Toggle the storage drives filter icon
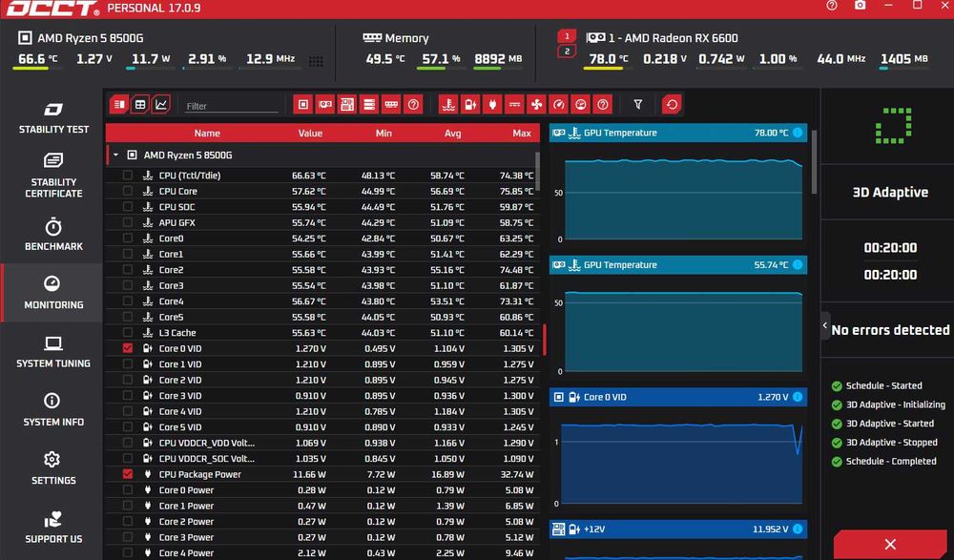The image size is (954, 560). pyautogui.click(x=369, y=105)
